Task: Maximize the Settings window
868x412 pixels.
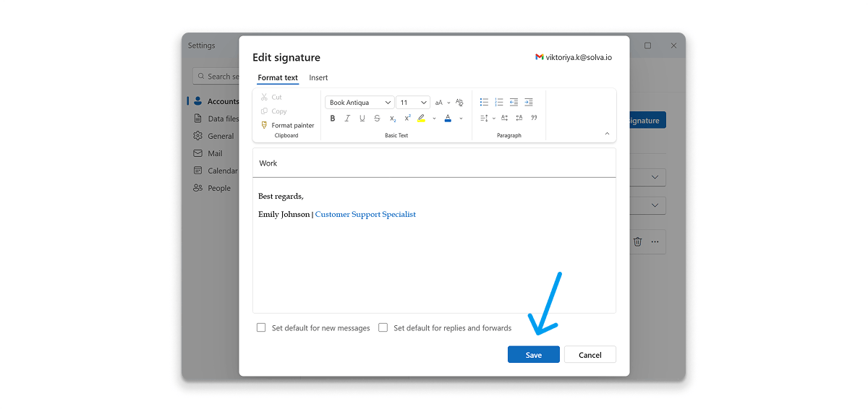Action: (647, 46)
